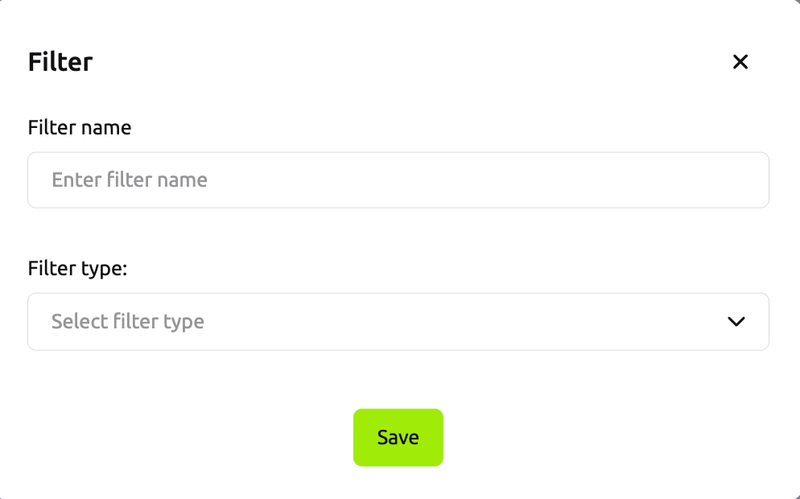Select the filter type selector box
The image size is (800, 499).
click(x=398, y=321)
